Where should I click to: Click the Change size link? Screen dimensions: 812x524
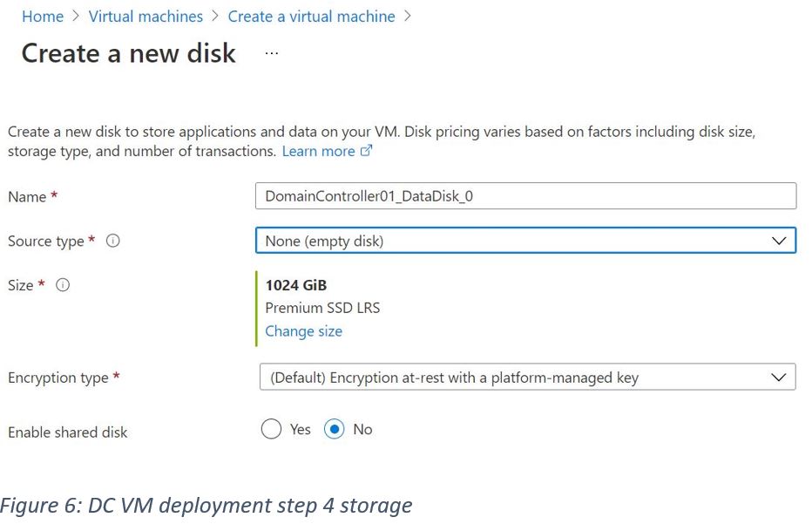point(303,331)
